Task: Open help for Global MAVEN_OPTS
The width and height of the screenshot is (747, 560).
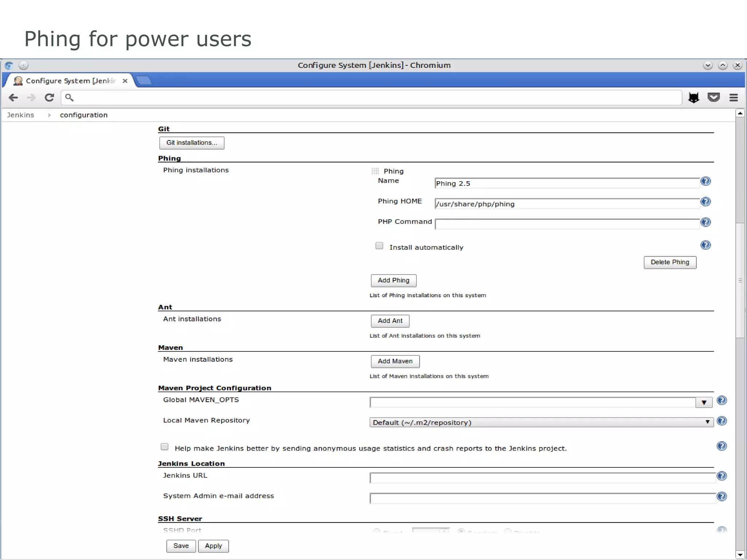Action: tap(722, 401)
